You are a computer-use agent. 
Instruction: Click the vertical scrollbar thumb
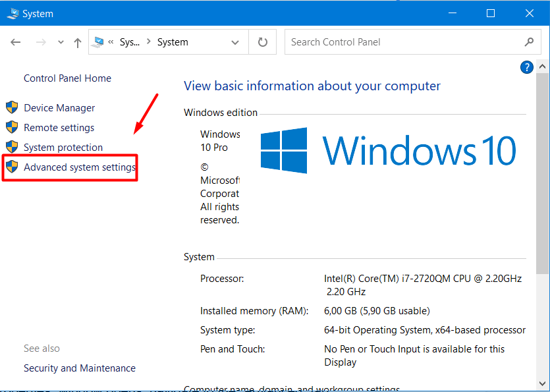pyautogui.click(x=542, y=173)
